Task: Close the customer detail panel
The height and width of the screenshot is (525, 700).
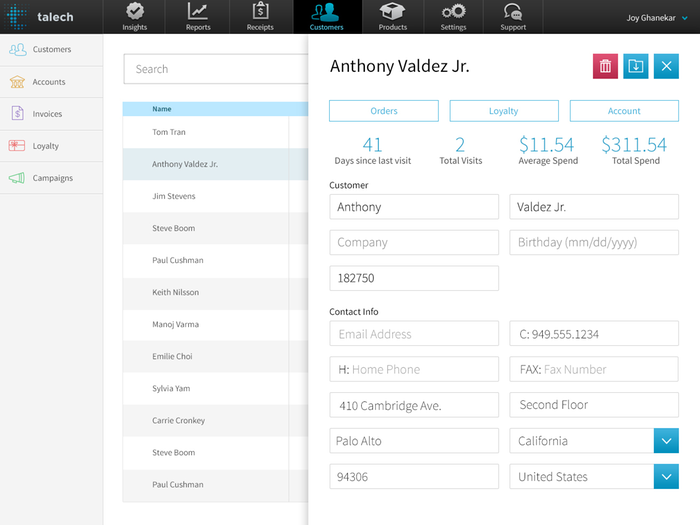Action: (666, 66)
